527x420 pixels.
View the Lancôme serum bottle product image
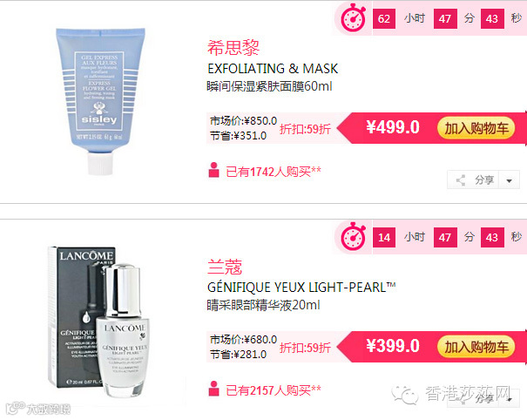tap(98, 322)
